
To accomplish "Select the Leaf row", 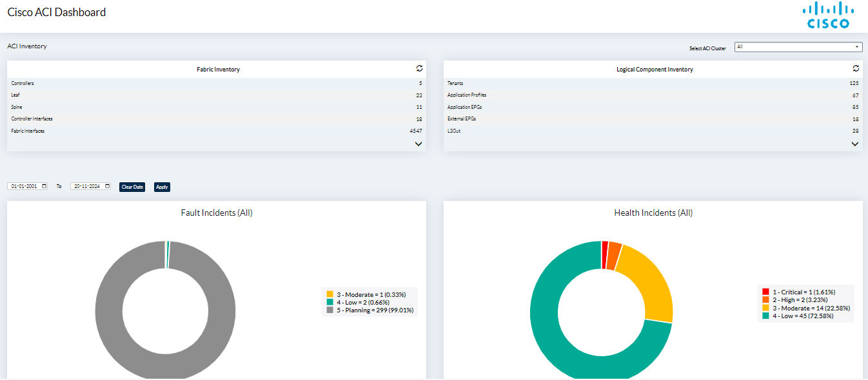I will click(217, 95).
